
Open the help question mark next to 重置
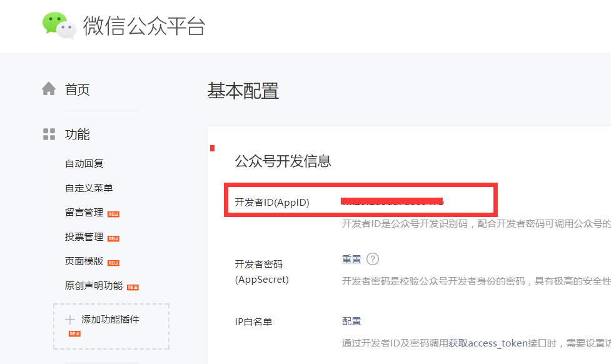tap(373, 259)
